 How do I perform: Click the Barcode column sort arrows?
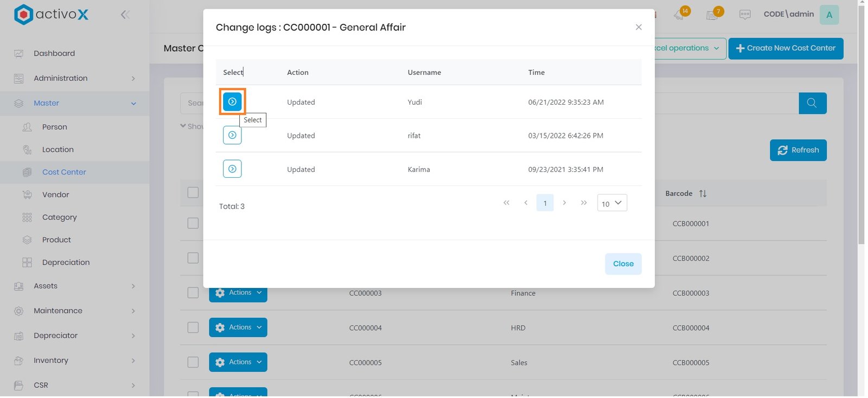(703, 194)
